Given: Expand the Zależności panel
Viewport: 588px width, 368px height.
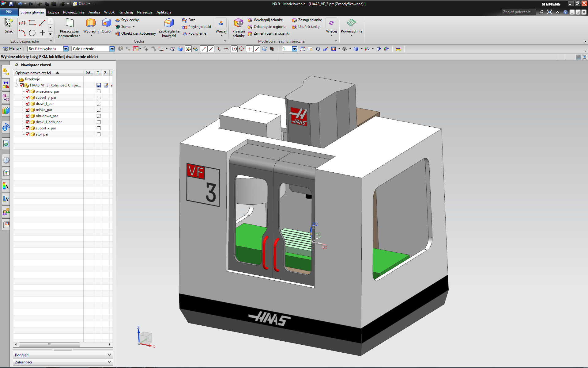Looking at the screenshot, I should 109,362.
